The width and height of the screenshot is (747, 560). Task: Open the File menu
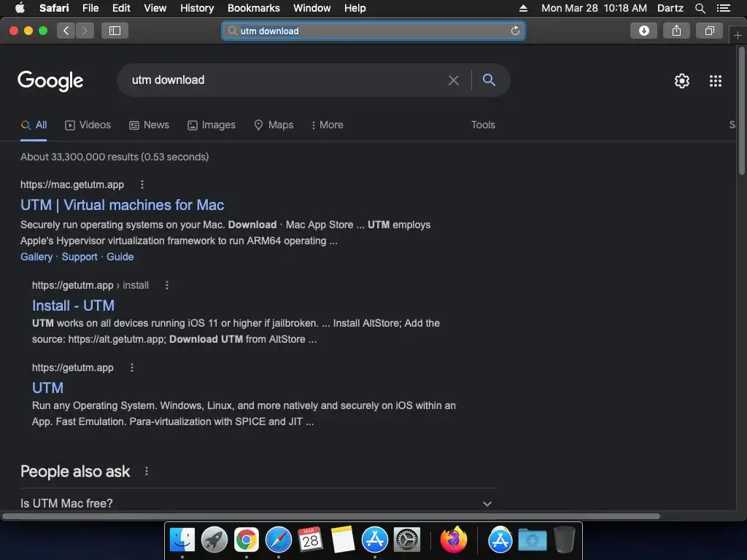pyautogui.click(x=90, y=8)
